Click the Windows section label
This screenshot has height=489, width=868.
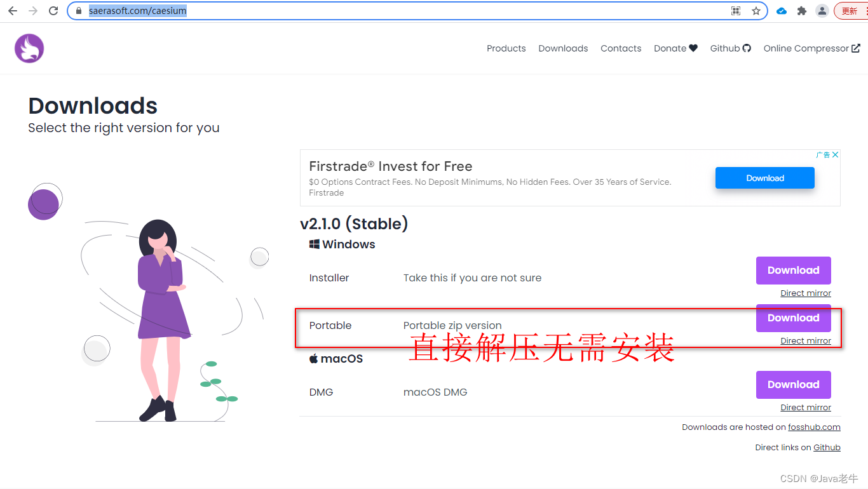point(342,245)
